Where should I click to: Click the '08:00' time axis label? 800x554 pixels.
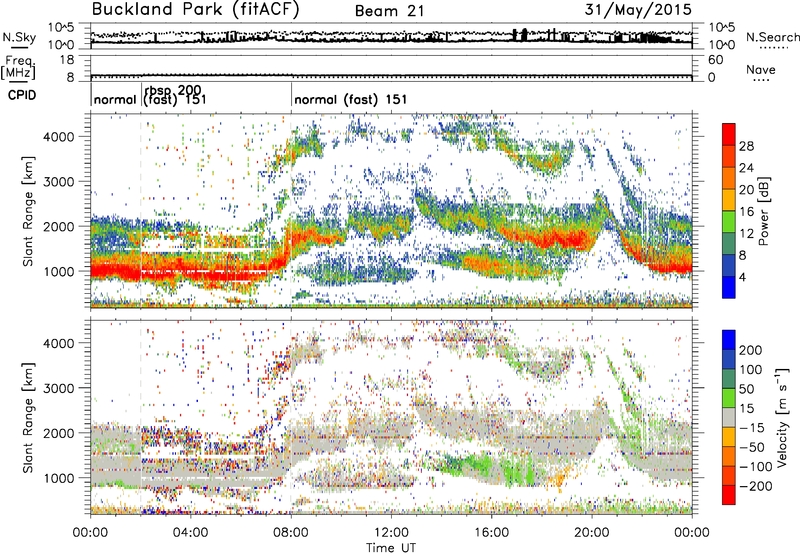point(291,533)
